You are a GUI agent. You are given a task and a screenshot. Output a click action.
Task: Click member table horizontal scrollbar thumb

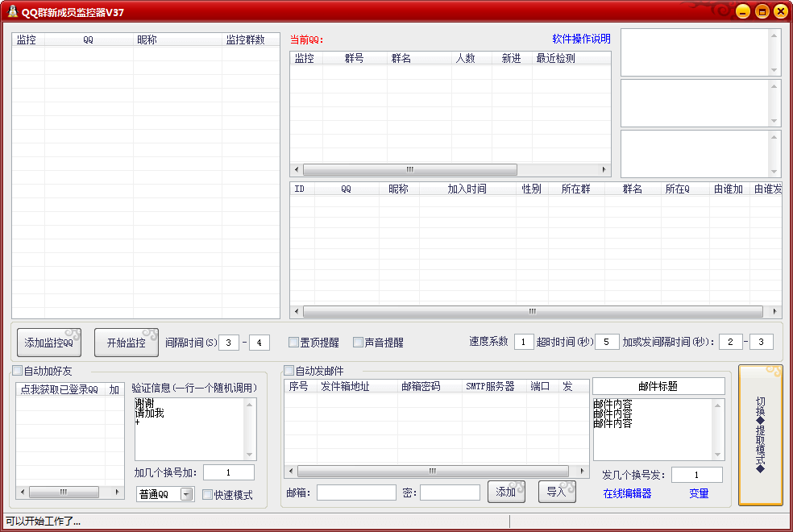533,311
